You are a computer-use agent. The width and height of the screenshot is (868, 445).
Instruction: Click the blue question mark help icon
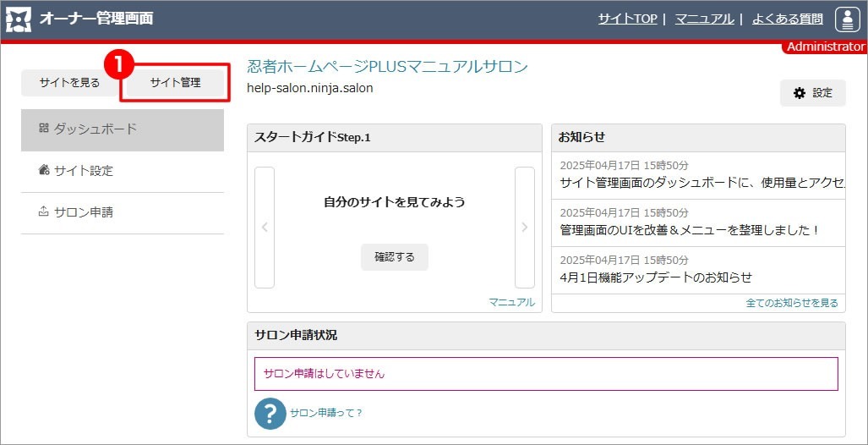pyautogui.click(x=270, y=413)
